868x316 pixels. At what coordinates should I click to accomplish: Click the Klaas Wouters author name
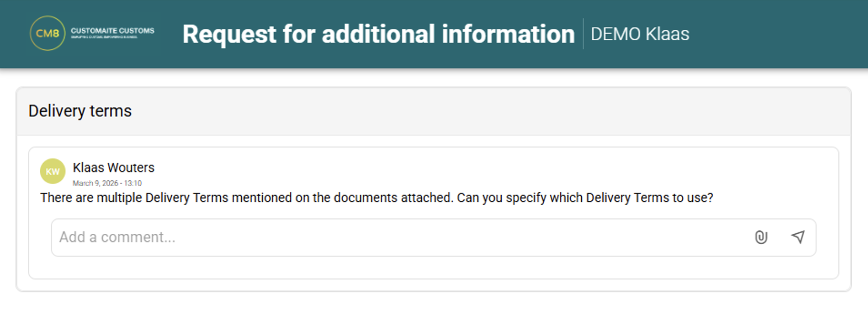[114, 168]
